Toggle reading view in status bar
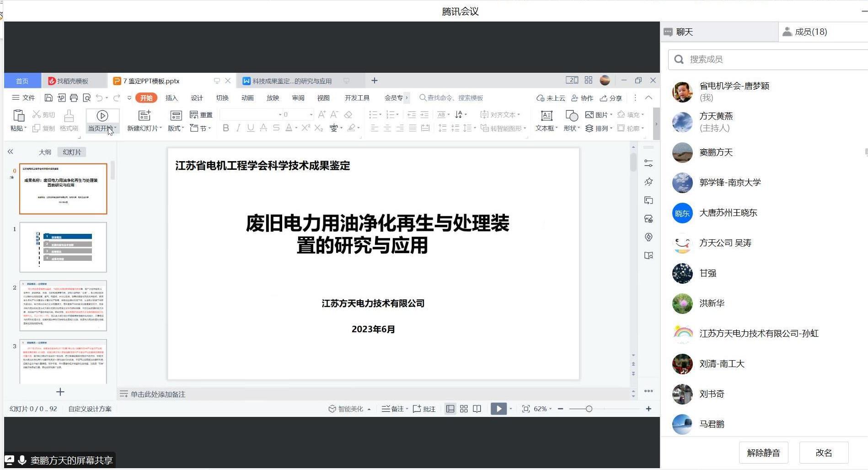The image size is (868, 470). coord(477,409)
